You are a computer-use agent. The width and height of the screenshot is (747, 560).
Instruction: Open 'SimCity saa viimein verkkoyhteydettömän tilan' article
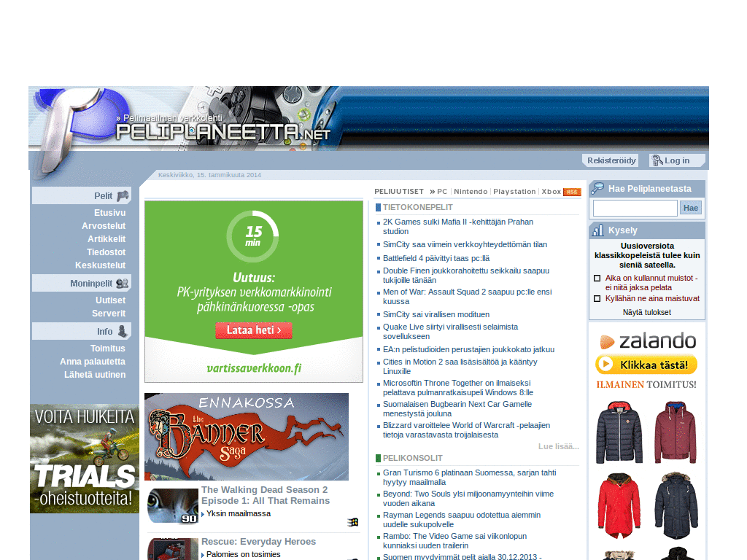coord(465,244)
